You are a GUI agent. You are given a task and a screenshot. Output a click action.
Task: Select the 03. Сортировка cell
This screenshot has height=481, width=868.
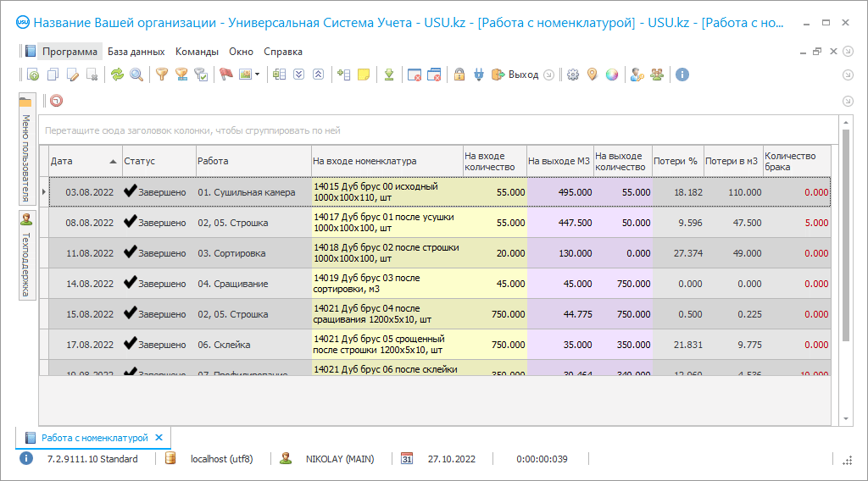coord(253,253)
